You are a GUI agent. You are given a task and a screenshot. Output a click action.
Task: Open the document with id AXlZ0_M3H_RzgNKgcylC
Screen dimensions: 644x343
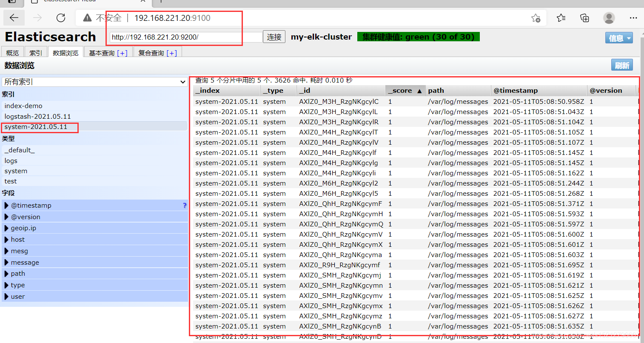click(x=339, y=101)
